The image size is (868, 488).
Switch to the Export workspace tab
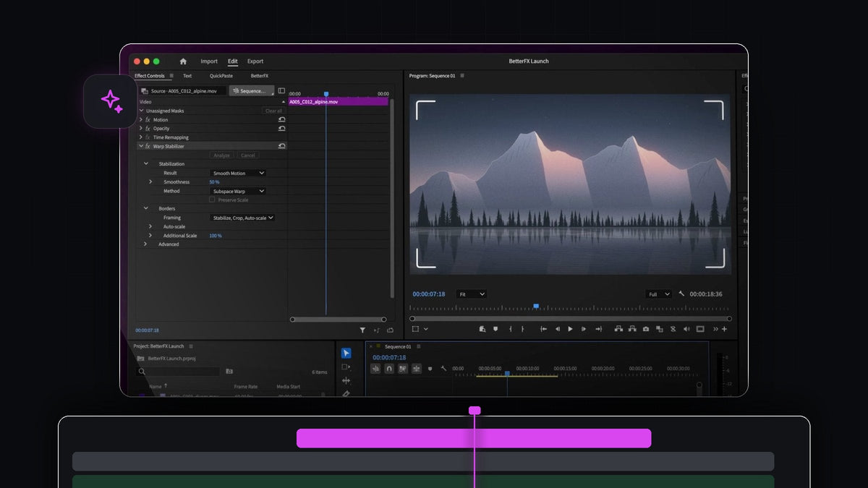tap(255, 61)
